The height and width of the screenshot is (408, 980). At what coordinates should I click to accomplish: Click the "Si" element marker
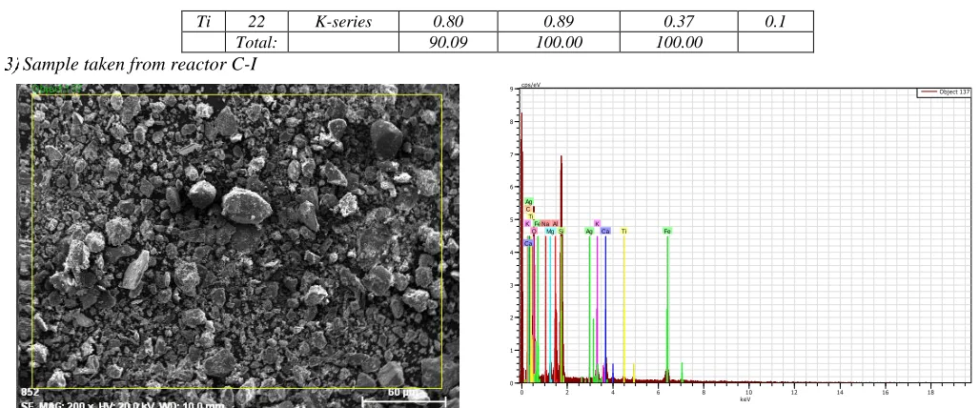[x=561, y=232]
